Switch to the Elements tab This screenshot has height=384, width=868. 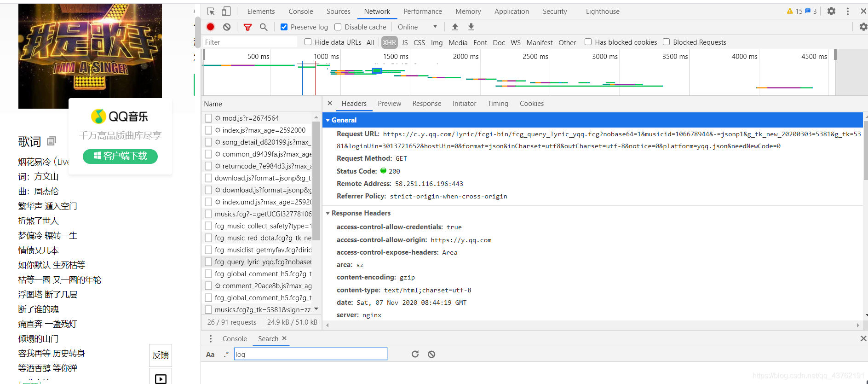point(261,12)
